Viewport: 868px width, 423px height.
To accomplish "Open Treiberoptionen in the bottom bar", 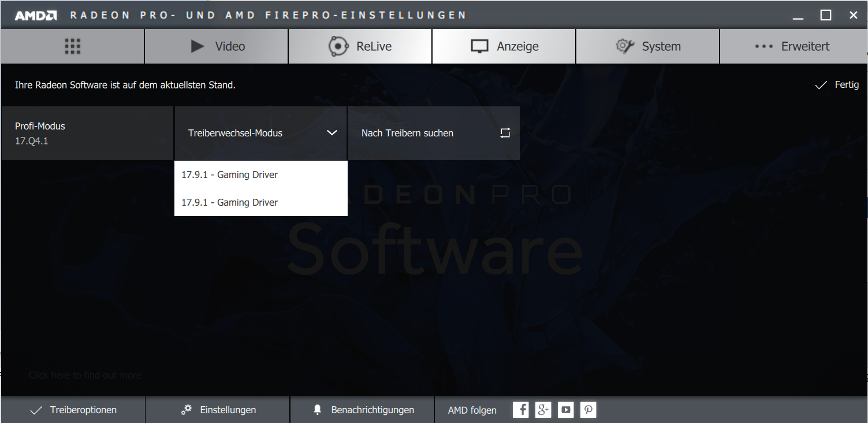I will click(x=73, y=410).
